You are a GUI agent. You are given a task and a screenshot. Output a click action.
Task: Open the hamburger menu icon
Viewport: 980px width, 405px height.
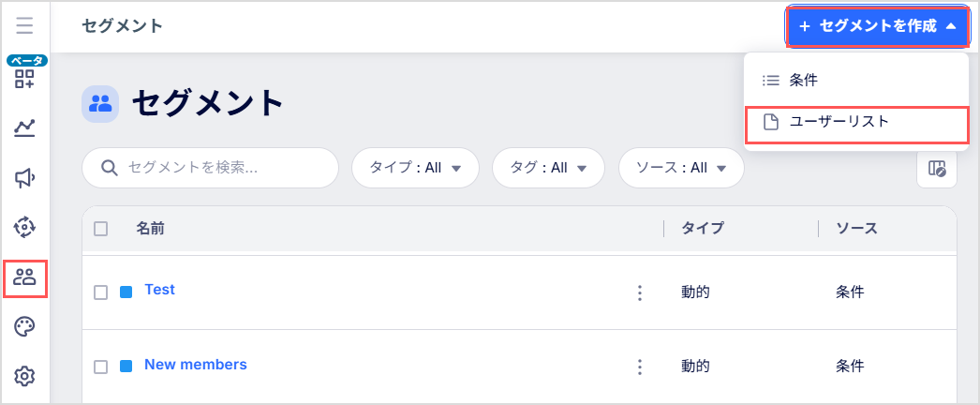25,25
